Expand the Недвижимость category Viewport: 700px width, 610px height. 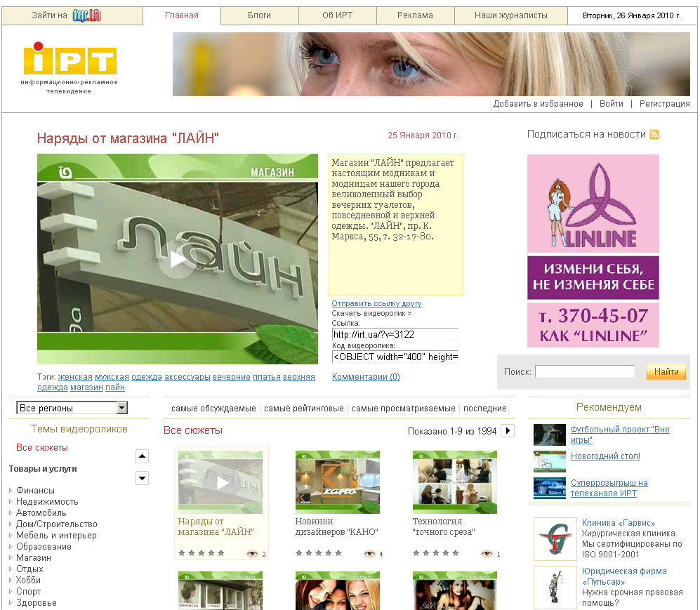[11, 501]
